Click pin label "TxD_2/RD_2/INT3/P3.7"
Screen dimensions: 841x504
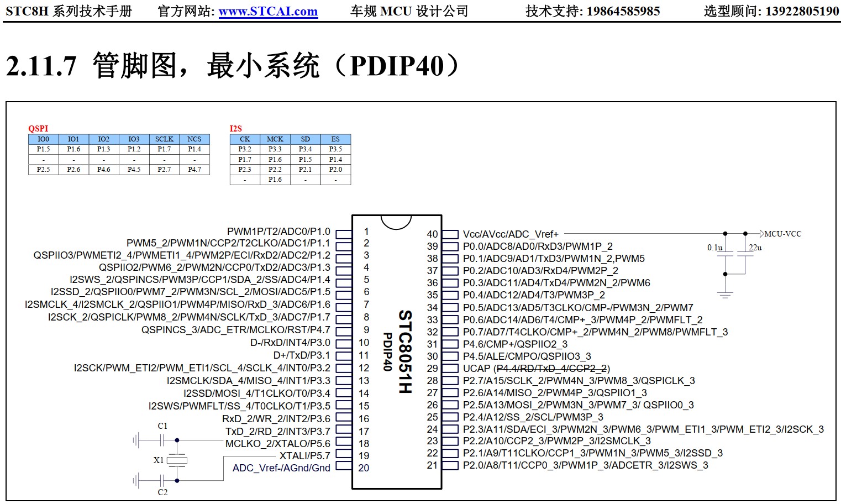[278, 432]
